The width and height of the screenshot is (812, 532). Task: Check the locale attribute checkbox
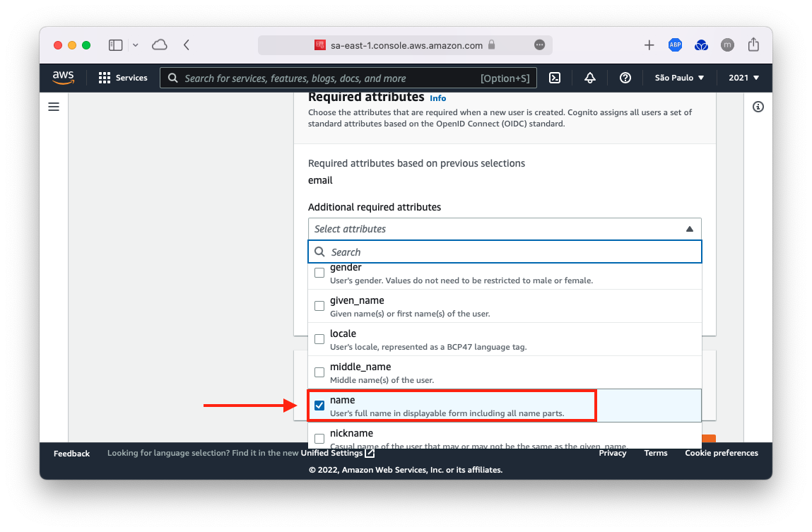click(319, 339)
